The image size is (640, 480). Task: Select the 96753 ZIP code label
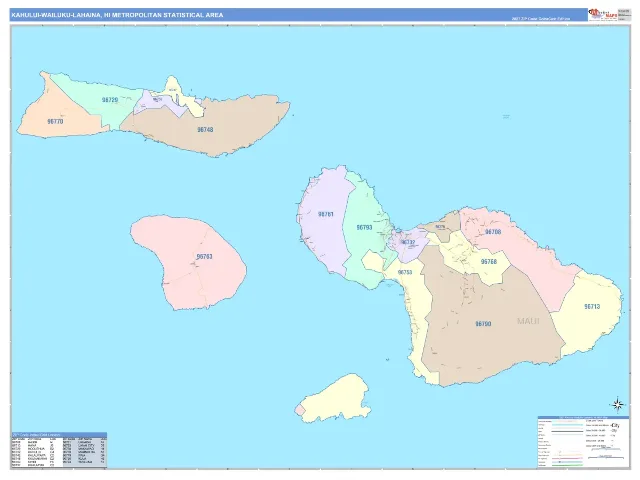pyautogui.click(x=405, y=272)
